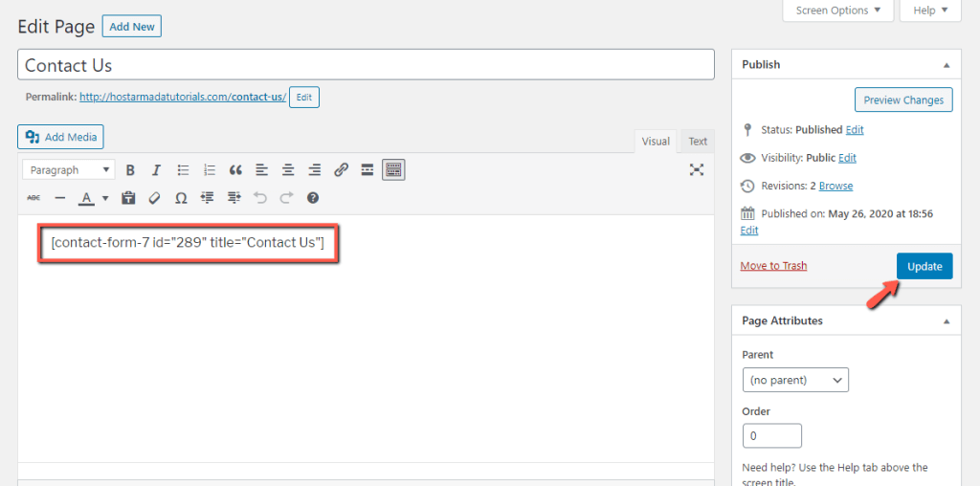Viewport: 980px width, 486px height.
Task: Open text color picker arrow
Action: [105, 198]
